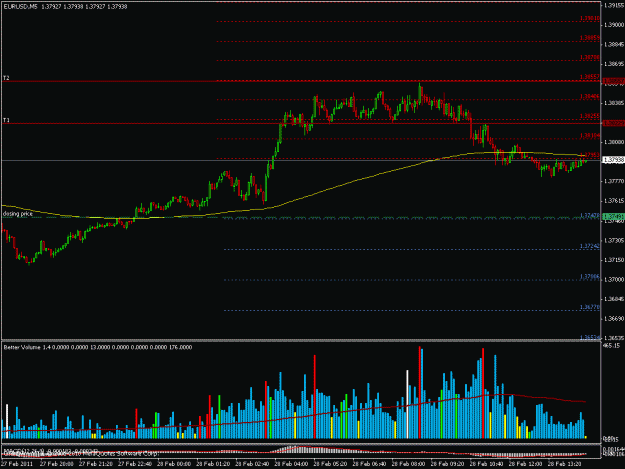Viewport: 625px width, 469px height.
Task: Click '28 Feb 01:20' on time axis
Action: [213, 464]
